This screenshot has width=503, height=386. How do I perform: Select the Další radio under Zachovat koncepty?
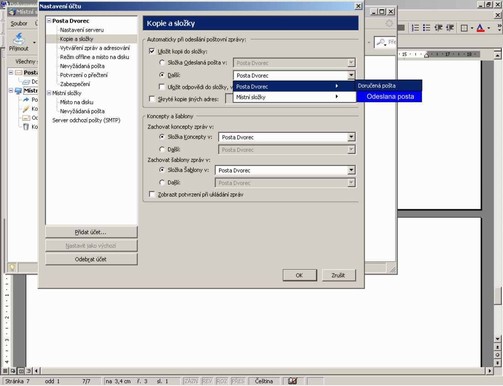click(x=162, y=149)
